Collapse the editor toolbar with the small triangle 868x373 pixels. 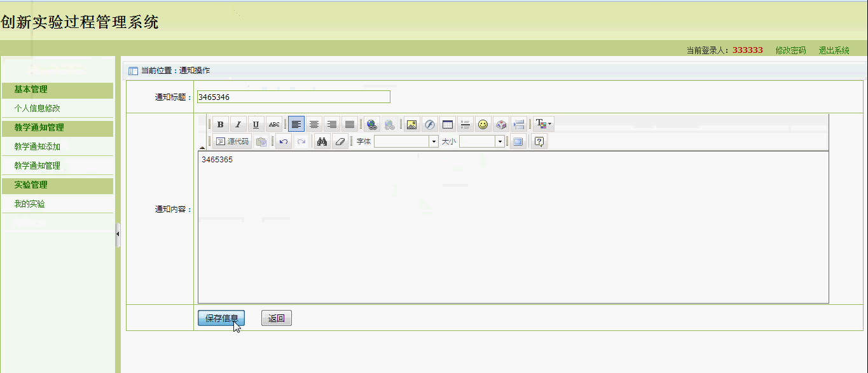pyautogui.click(x=202, y=148)
